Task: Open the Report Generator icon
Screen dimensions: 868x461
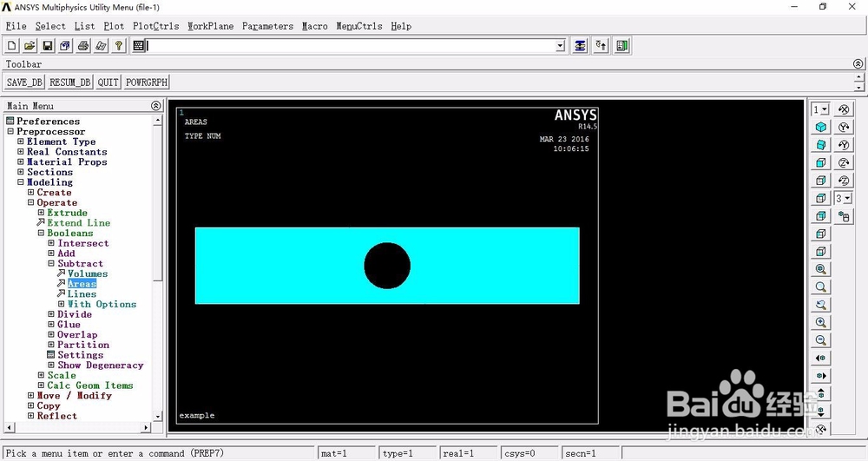Action: coord(101,46)
